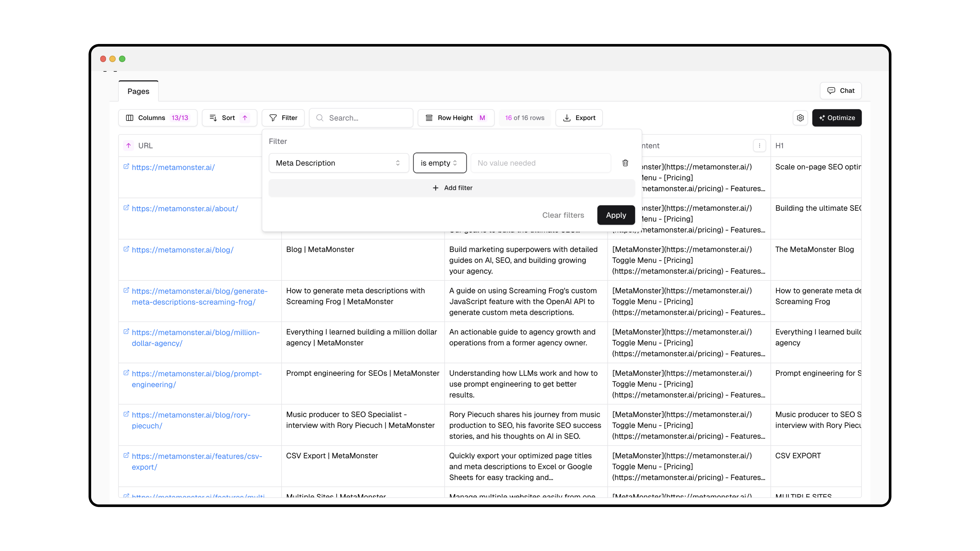The height and width of the screenshot is (551, 980).
Task: Click the 'No value needed' field
Action: [x=541, y=163]
